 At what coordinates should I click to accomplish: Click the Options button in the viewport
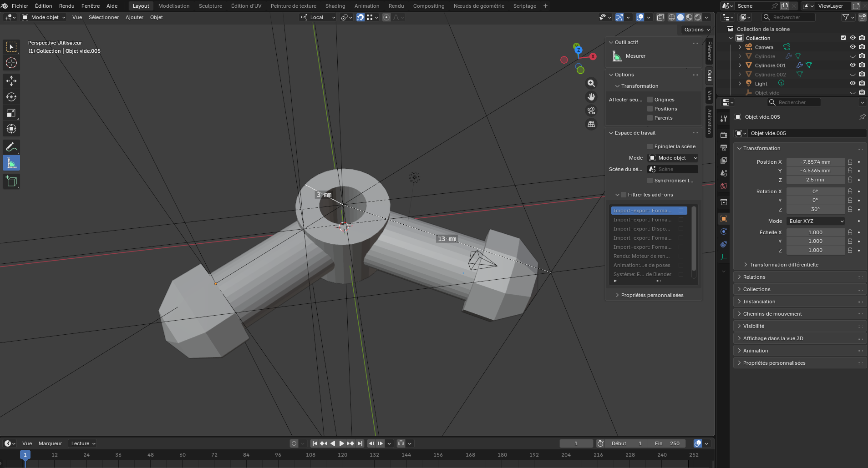coord(696,30)
